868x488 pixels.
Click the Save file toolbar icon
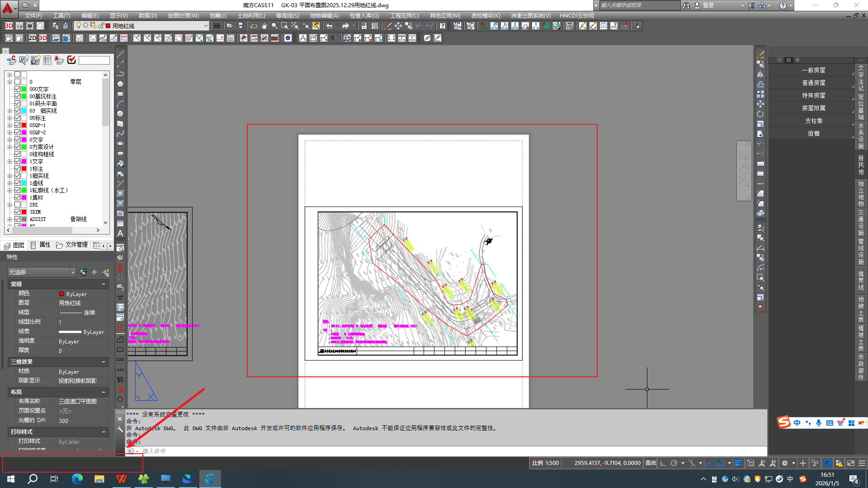(x=241, y=26)
